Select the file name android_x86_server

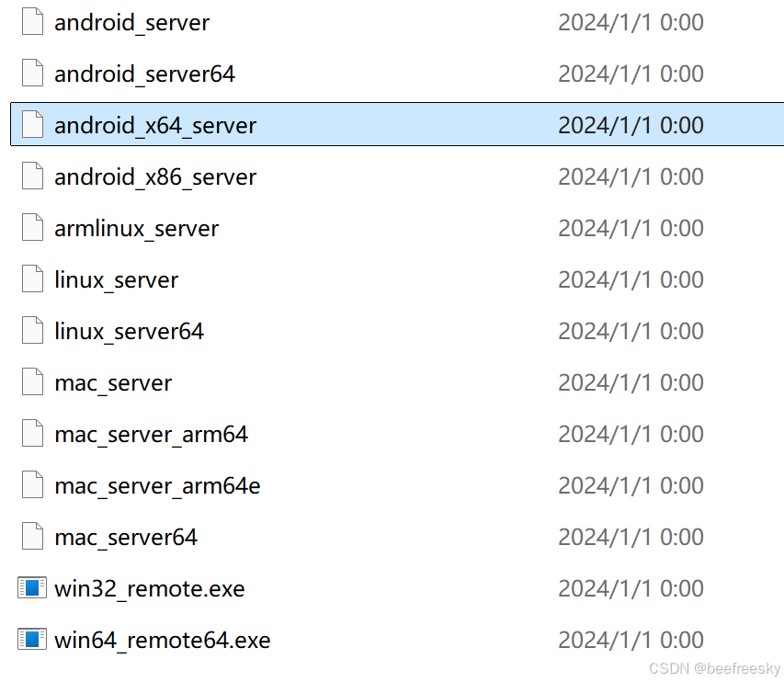point(155,177)
